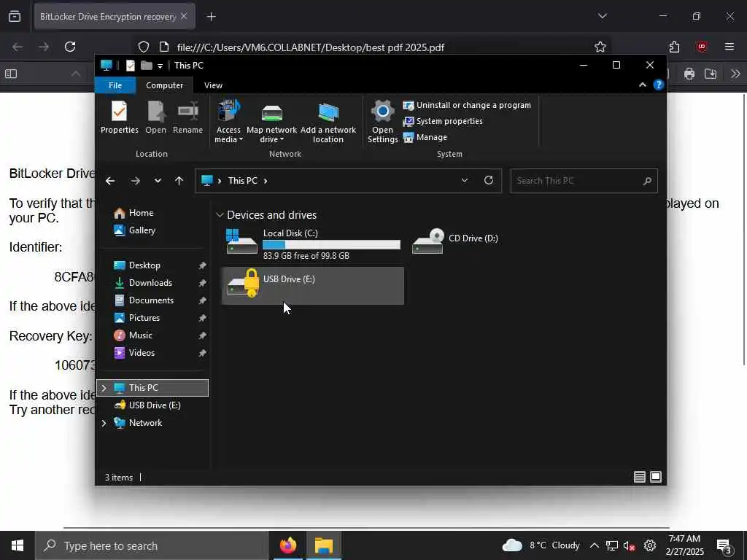
Task: Click the uBlock Origin extension icon
Action: (701, 47)
